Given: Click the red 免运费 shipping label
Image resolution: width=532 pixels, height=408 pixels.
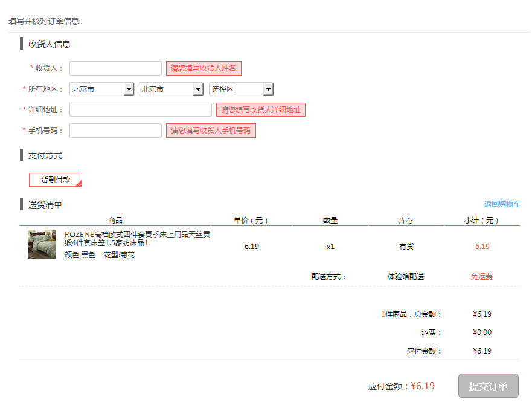Looking at the screenshot, I should [481, 277].
